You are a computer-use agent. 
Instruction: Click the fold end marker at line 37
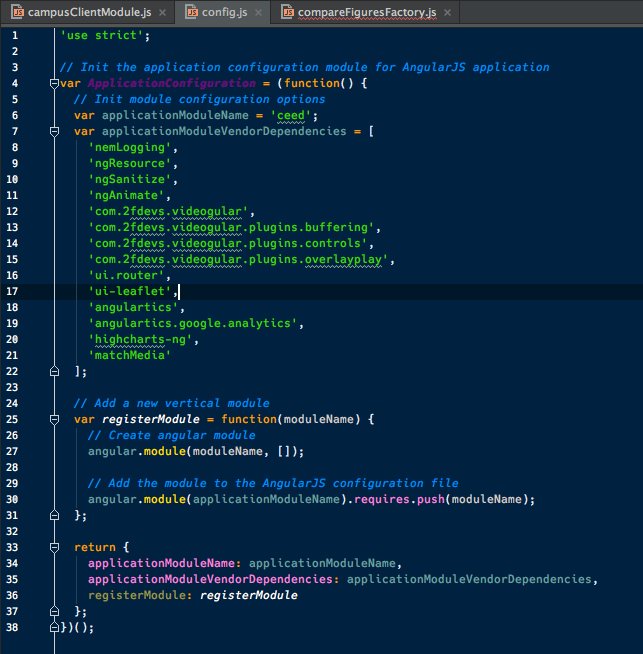54,611
